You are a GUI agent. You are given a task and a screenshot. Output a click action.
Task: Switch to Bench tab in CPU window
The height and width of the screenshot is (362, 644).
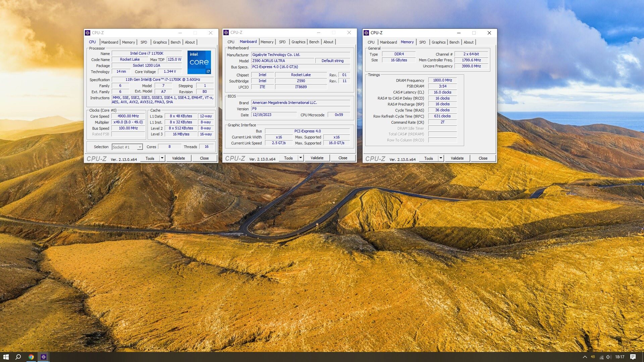click(x=175, y=42)
